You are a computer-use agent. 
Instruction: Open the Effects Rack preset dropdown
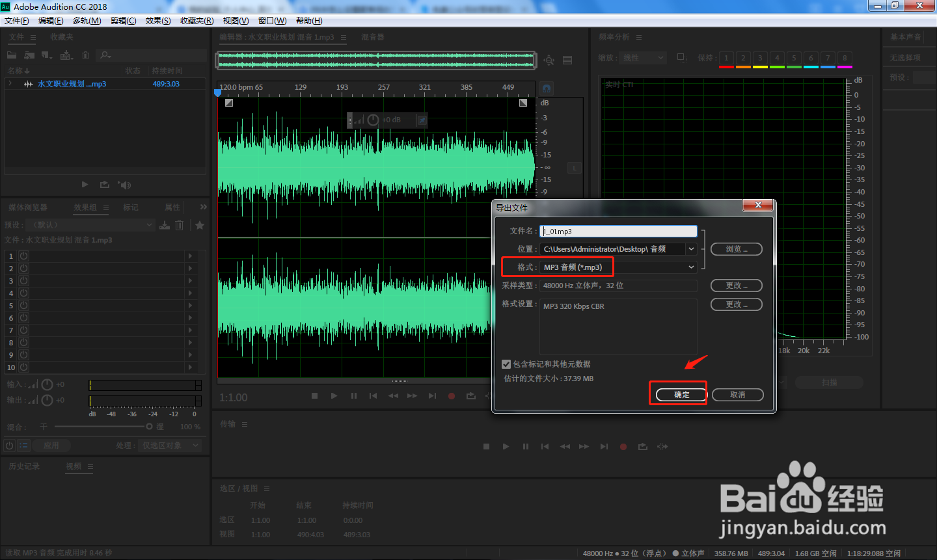tap(91, 225)
